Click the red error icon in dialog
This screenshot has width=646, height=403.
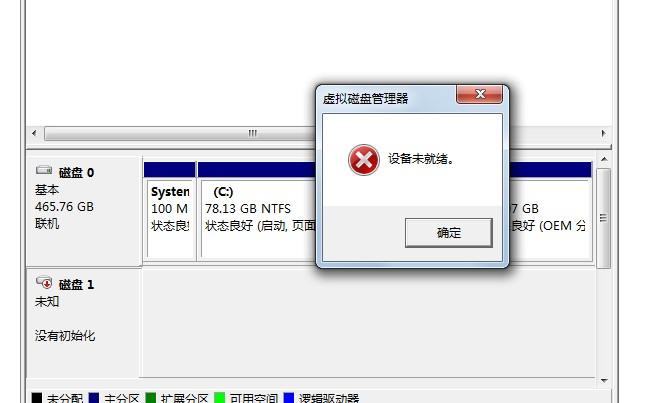(364, 160)
